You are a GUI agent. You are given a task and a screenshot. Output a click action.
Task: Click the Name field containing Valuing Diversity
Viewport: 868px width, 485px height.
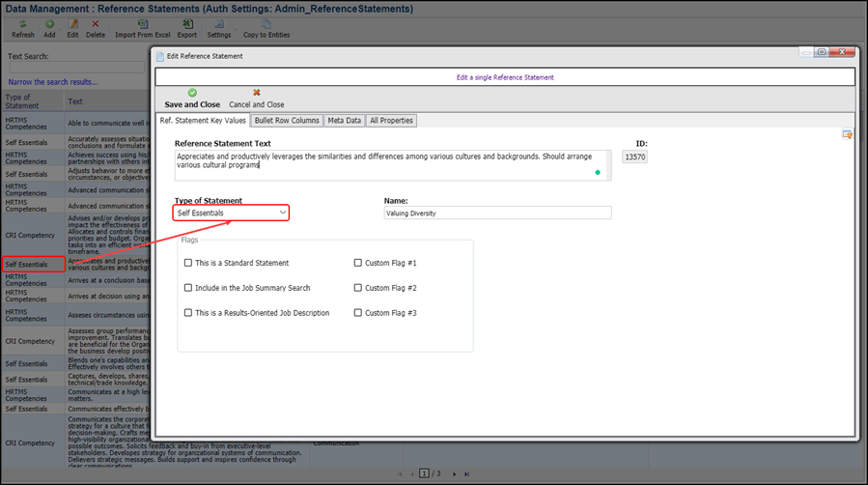[x=497, y=213]
